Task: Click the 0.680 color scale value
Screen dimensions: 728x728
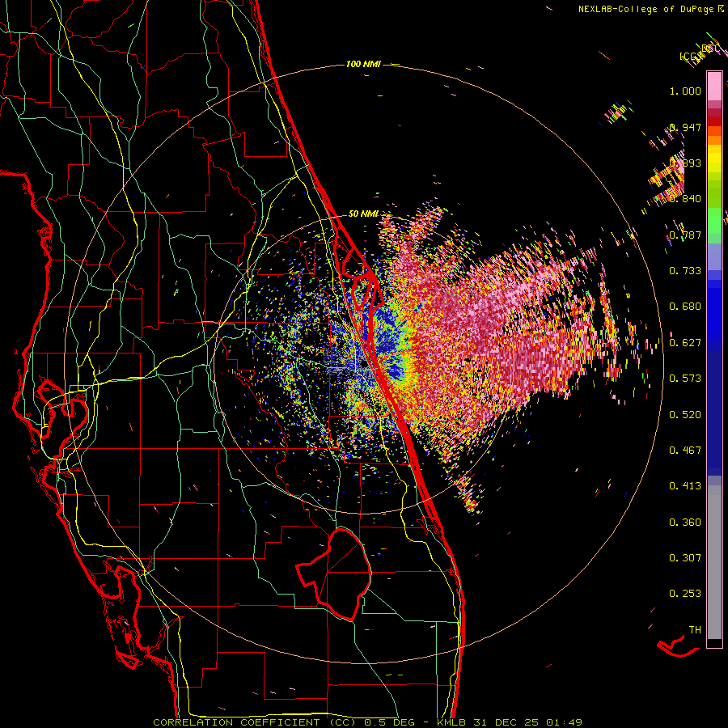Action: (x=685, y=307)
